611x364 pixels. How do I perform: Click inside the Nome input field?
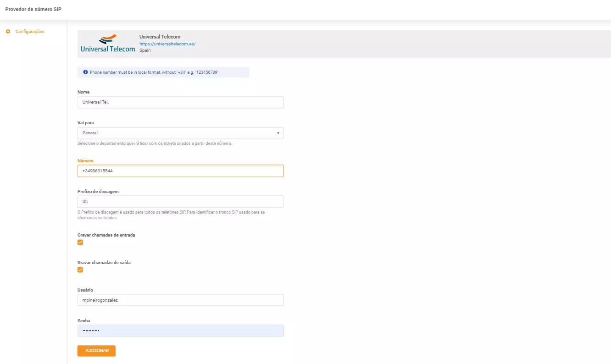click(x=180, y=102)
